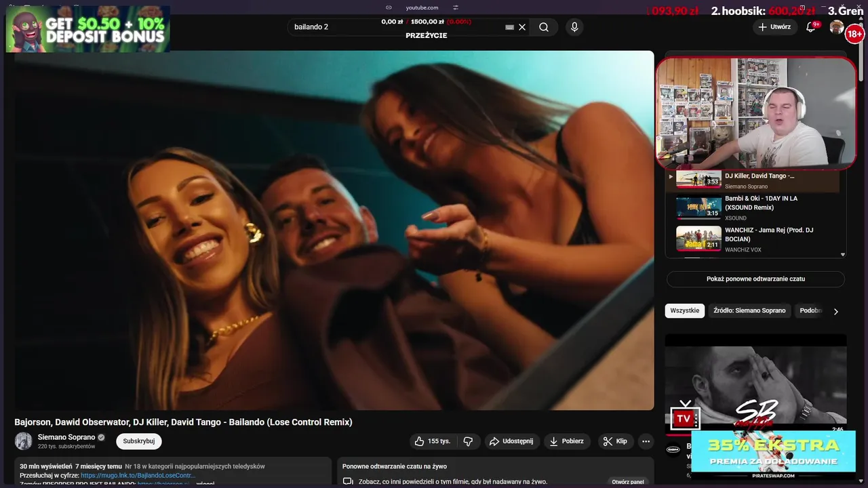
Task: Open Bambi & Oki - 1DAY IN LA title
Action: (761, 203)
